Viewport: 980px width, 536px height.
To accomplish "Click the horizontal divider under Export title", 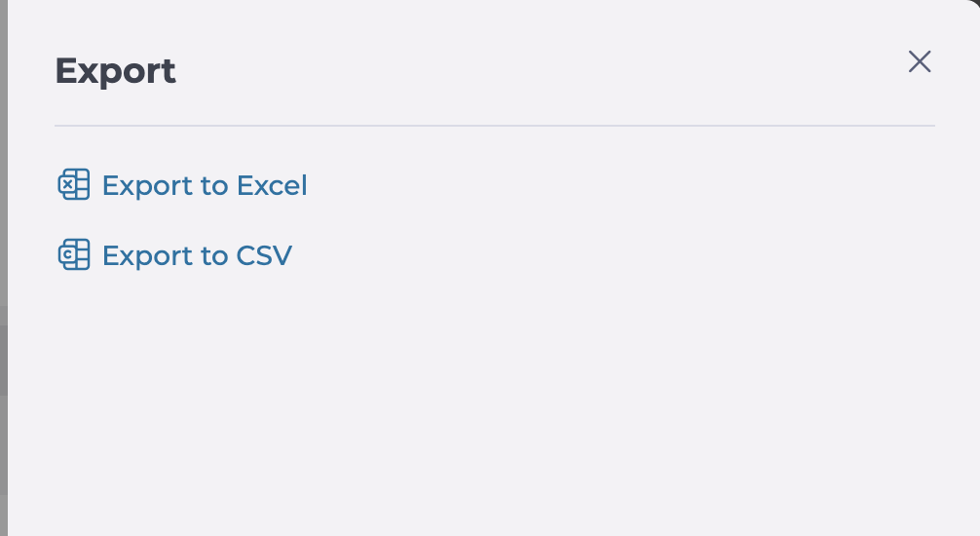I will (x=495, y=126).
